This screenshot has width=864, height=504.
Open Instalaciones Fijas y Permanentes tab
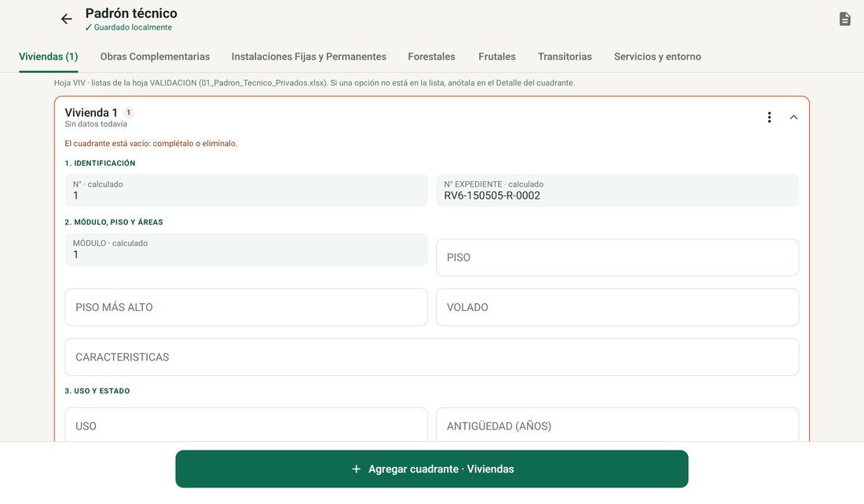pos(309,57)
